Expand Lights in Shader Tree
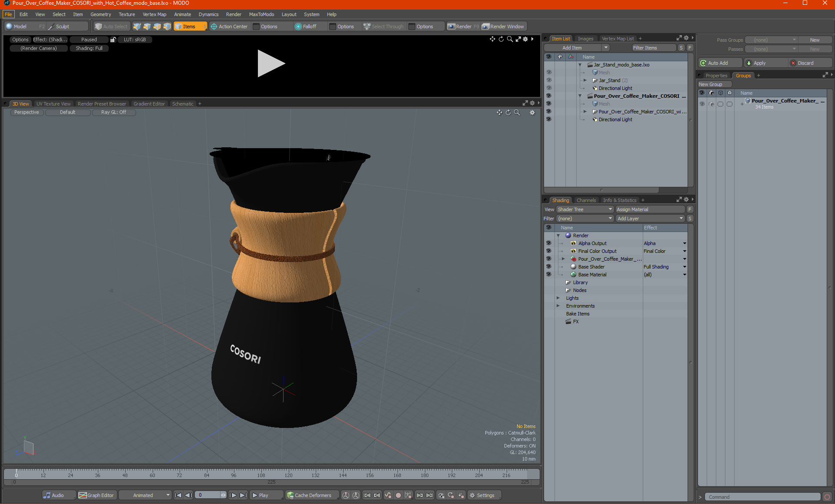The width and height of the screenshot is (835, 504). point(558,298)
